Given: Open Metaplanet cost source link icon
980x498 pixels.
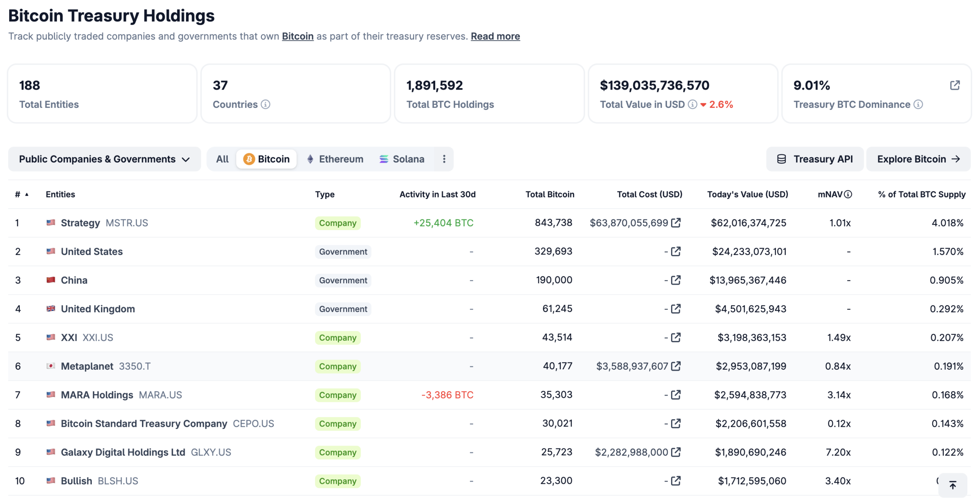Looking at the screenshot, I should [676, 366].
